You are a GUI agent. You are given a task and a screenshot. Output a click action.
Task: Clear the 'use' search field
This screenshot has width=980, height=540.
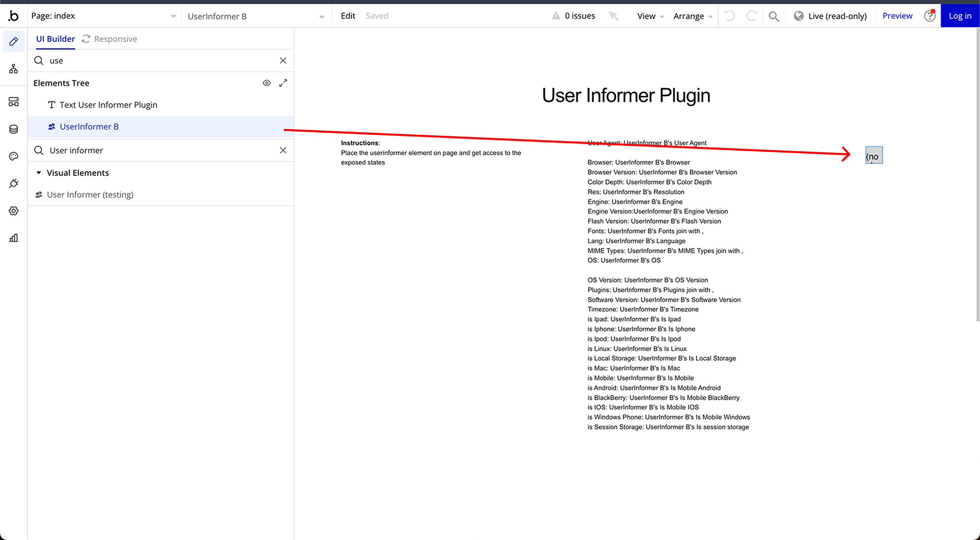pyautogui.click(x=283, y=61)
